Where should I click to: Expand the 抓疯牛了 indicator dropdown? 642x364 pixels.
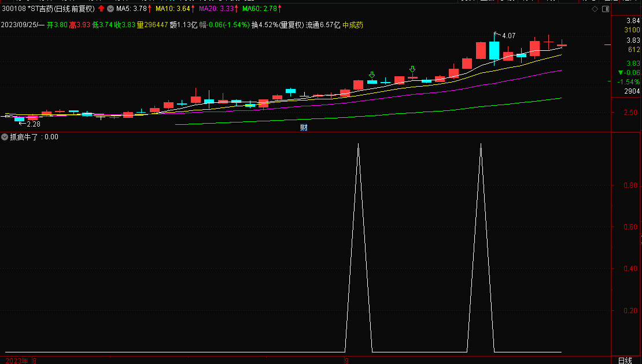(x=5, y=137)
